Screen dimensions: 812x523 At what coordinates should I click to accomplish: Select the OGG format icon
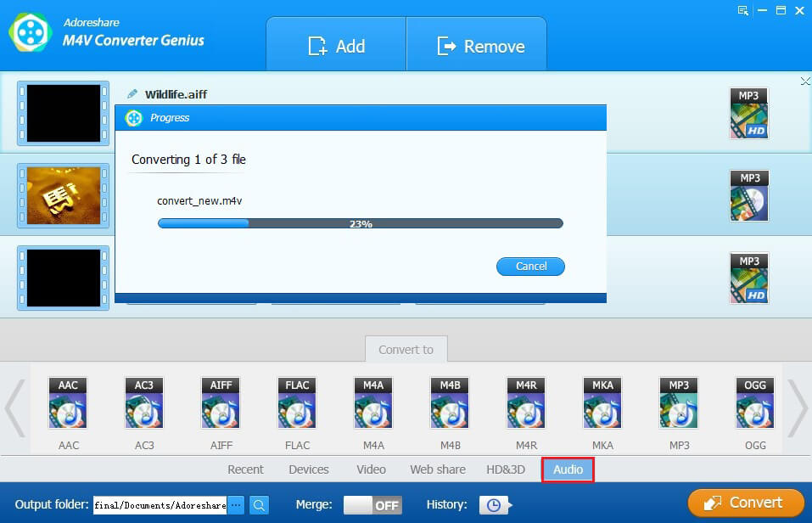click(755, 402)
